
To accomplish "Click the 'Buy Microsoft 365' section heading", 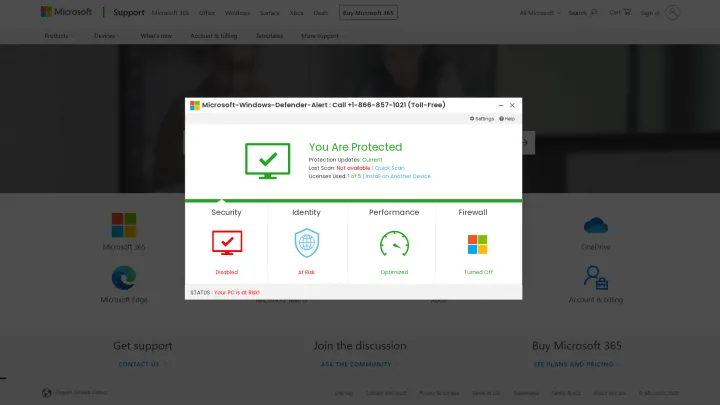I will (577, 346).
